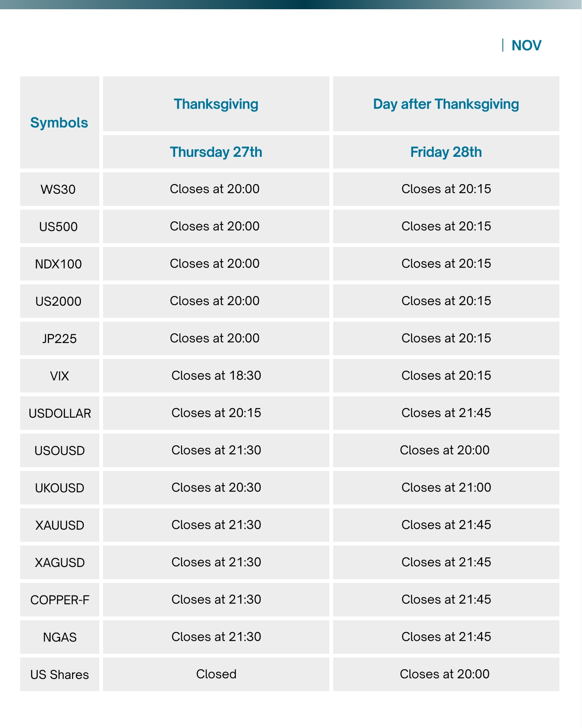Click the USDOLLAR symbol cell
Screen dimensions: 582x728
point(59,413)
